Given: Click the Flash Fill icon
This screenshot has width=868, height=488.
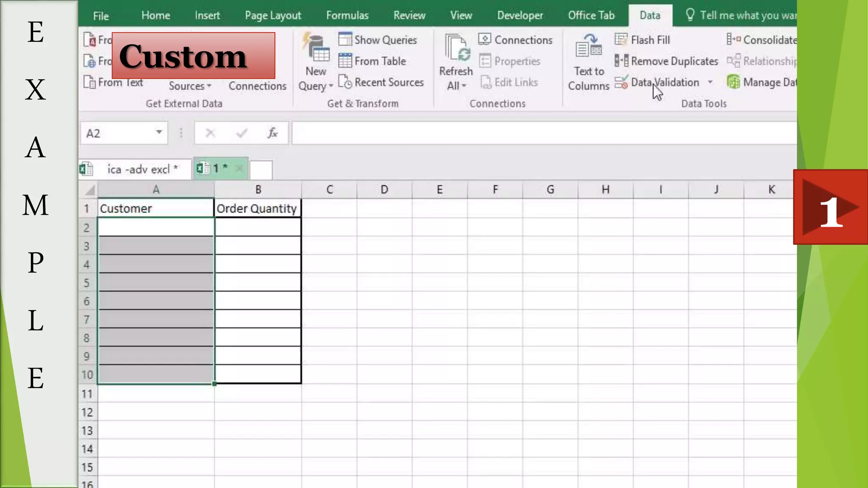Looking at the screenshot, I should (621, 40).
